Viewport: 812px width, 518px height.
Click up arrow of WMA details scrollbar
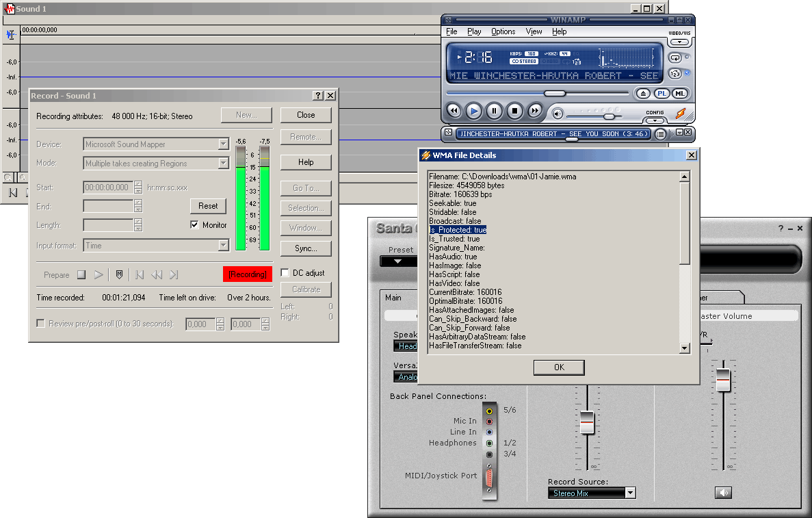tap(685, 177)
